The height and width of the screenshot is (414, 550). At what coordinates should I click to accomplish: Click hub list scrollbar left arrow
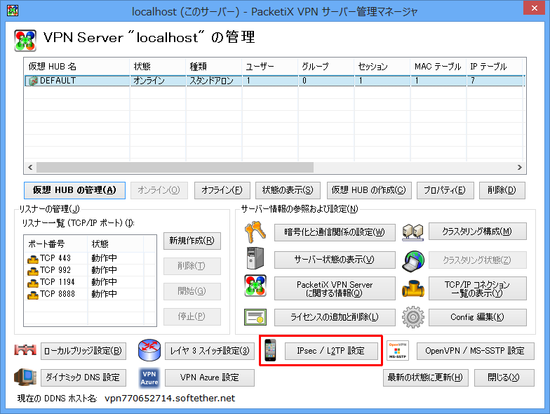pyautogui.click(x=30, y=167)
